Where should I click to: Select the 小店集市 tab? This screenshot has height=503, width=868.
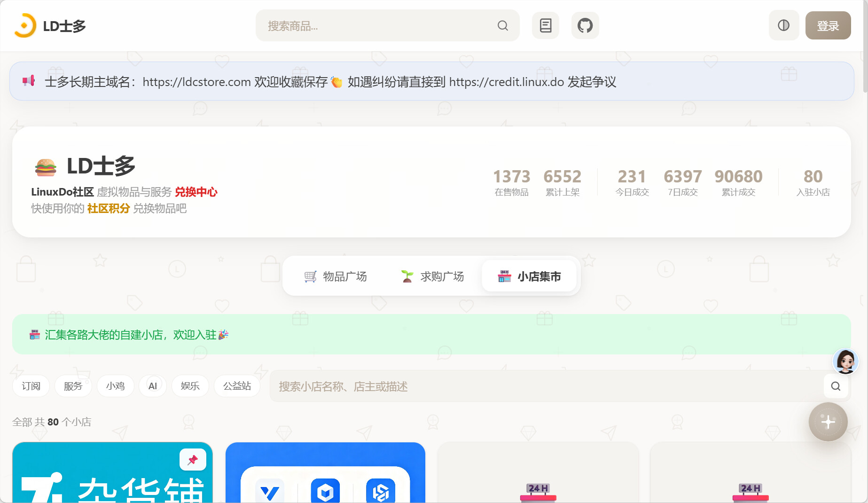(x=530, y=276)
